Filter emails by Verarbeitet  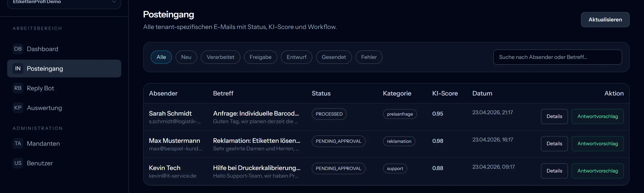(220, 57)
